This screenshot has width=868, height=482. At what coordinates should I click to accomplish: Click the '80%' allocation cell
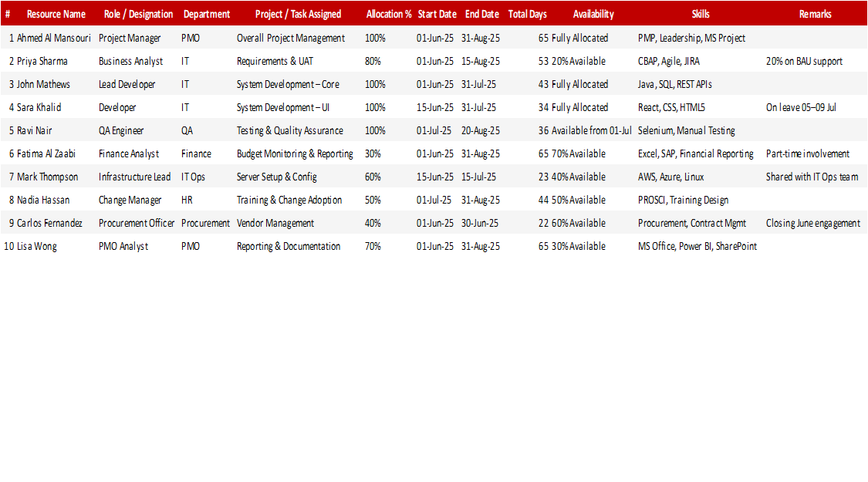[x=373, y=62]
